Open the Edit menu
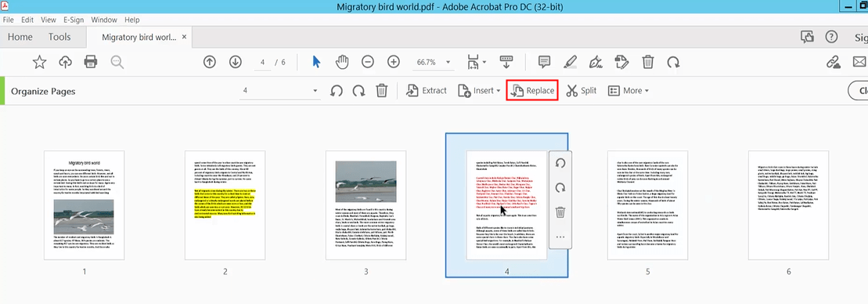 coord(27,20)
